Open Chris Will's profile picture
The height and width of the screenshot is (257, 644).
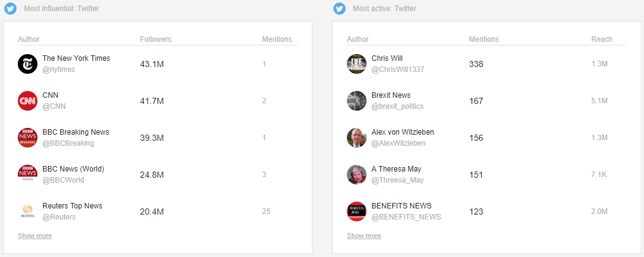tap(357, 64)
